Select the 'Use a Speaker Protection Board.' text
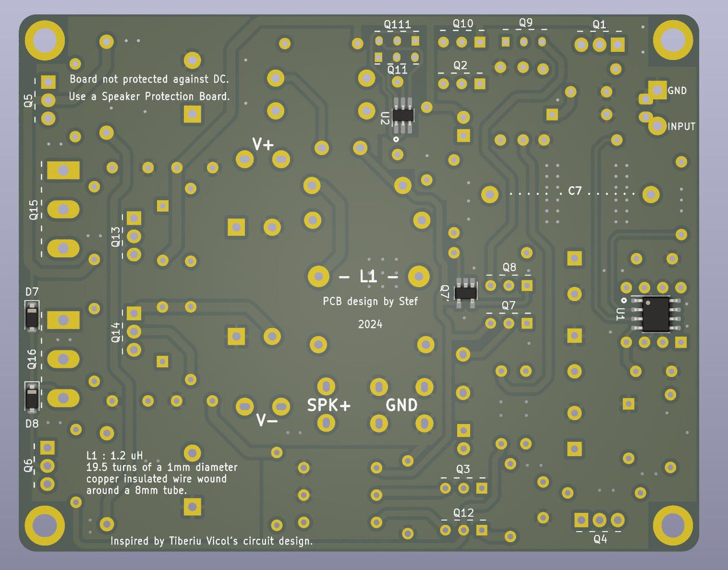 coord(149,97)
